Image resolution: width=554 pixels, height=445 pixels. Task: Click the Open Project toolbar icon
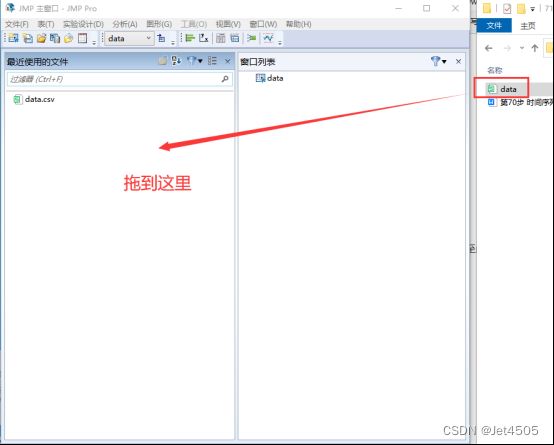pyautogui.click(x=69, y=38)
